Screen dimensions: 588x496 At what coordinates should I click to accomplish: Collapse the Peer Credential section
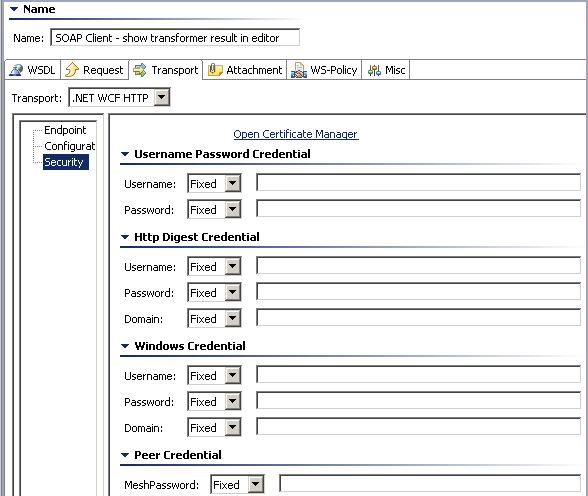(125, 455)
